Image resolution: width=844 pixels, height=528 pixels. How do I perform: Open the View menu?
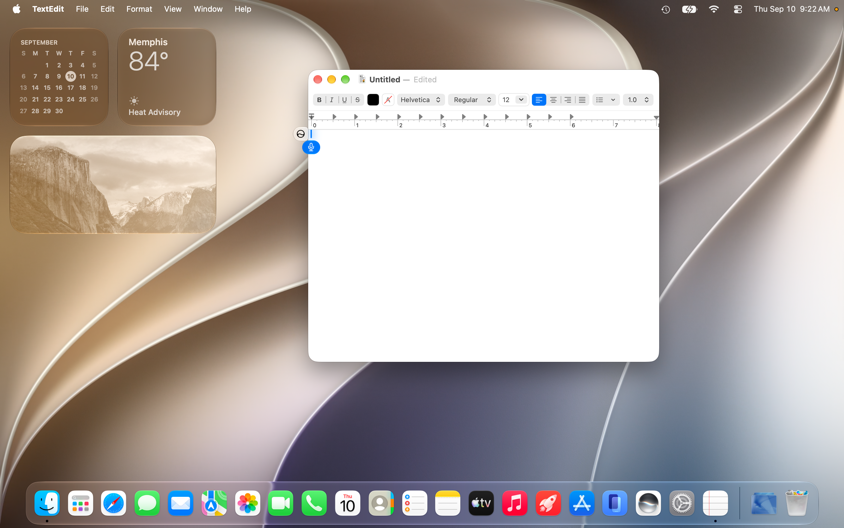pyautogui.click(x=173, y=9)
